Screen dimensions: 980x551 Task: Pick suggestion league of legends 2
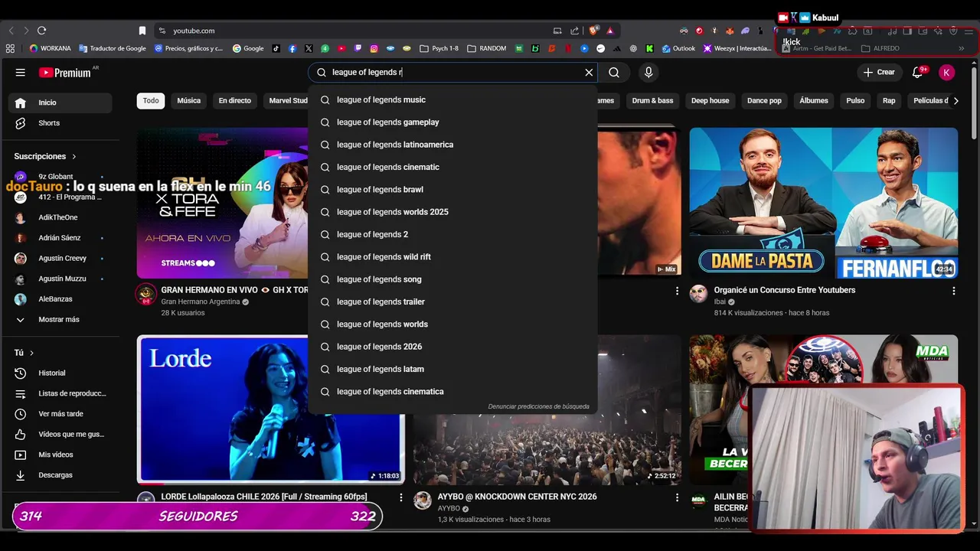coord(452,234)
